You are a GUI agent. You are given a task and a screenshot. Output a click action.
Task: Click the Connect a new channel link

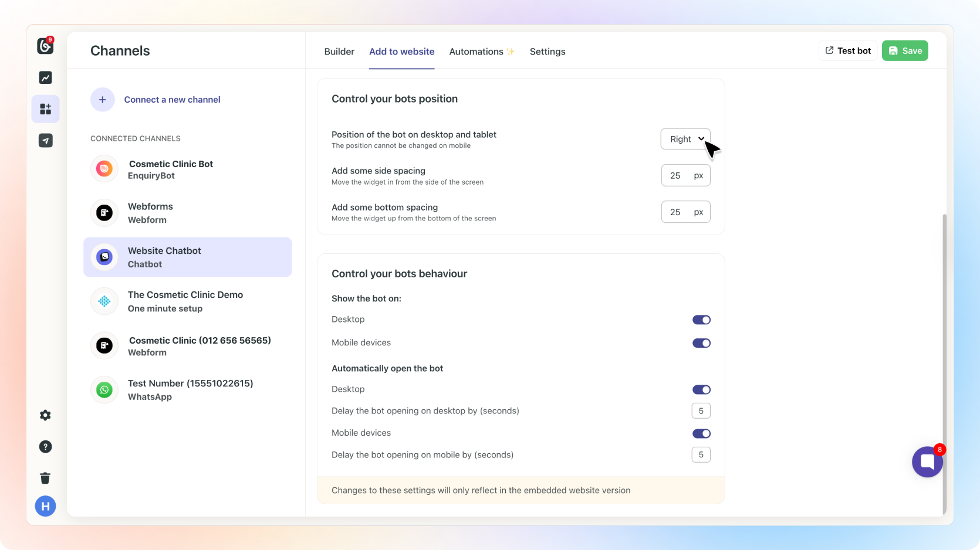[x=172, y=100]
